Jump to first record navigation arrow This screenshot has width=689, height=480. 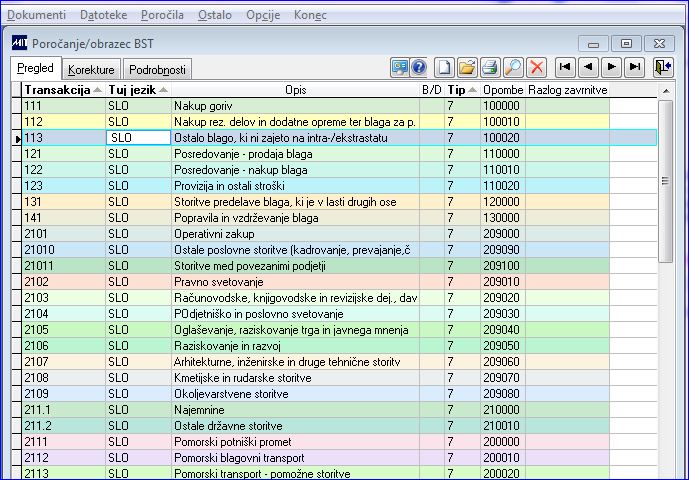[x=565, y=67]
